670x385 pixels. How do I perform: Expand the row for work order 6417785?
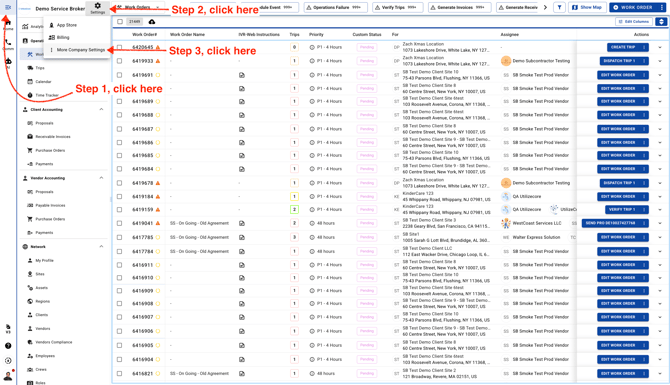coord(660,237)
